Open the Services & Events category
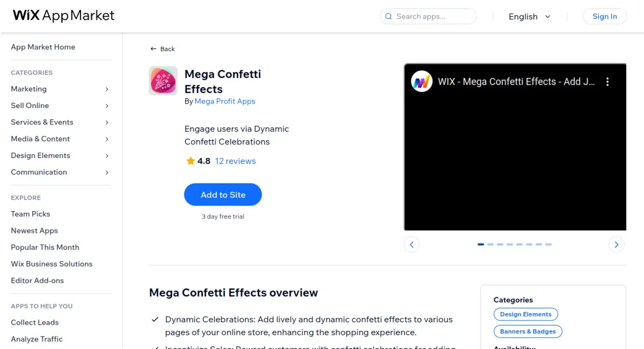644x349 pixels. click(x=42, y=122)
